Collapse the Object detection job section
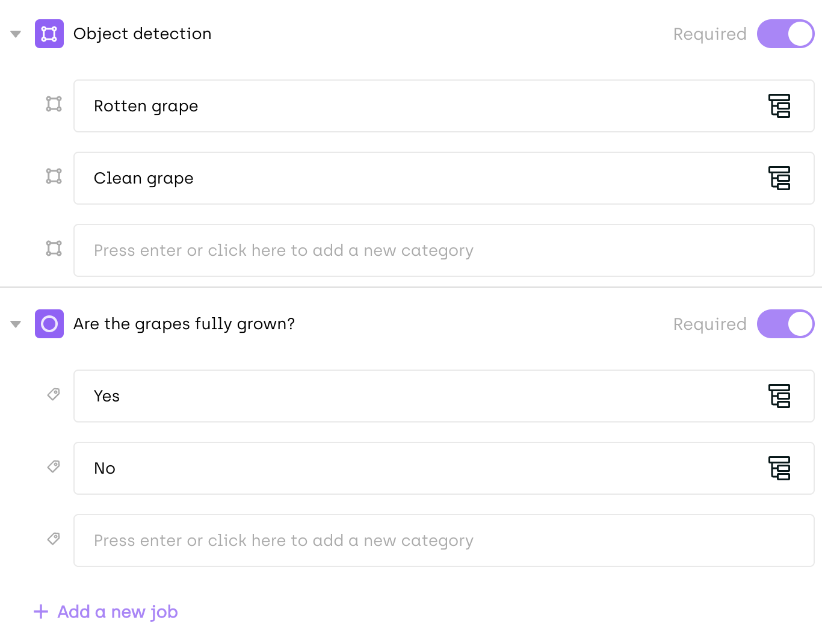The image size is (822, 644). pos(16,34)
